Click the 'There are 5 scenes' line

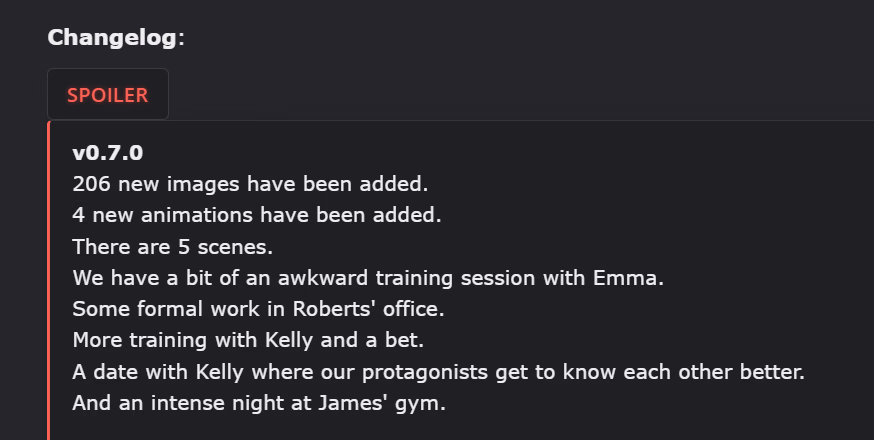[x=173, y=246]
